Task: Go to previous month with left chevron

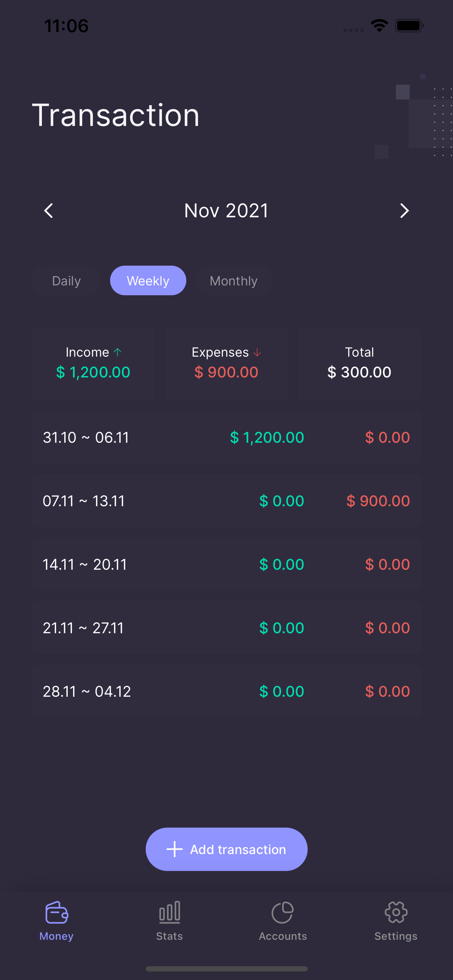Action: click(49, 210)
